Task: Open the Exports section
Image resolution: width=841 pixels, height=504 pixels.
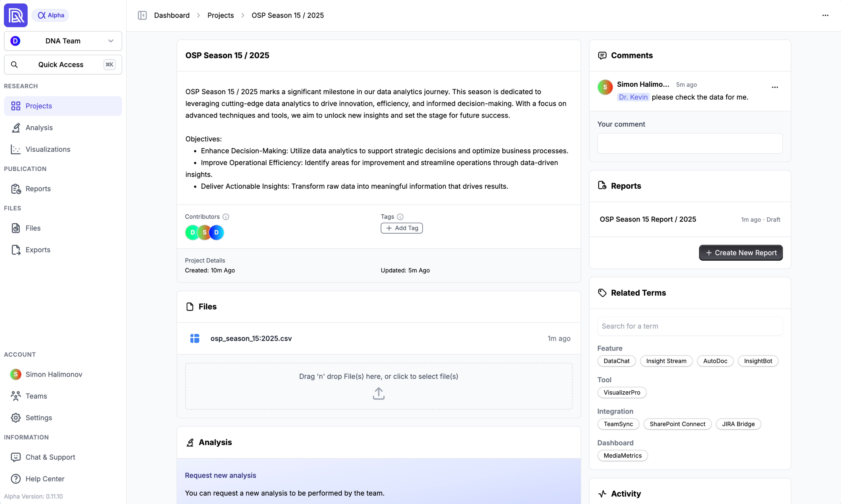Action: (38, 250)
